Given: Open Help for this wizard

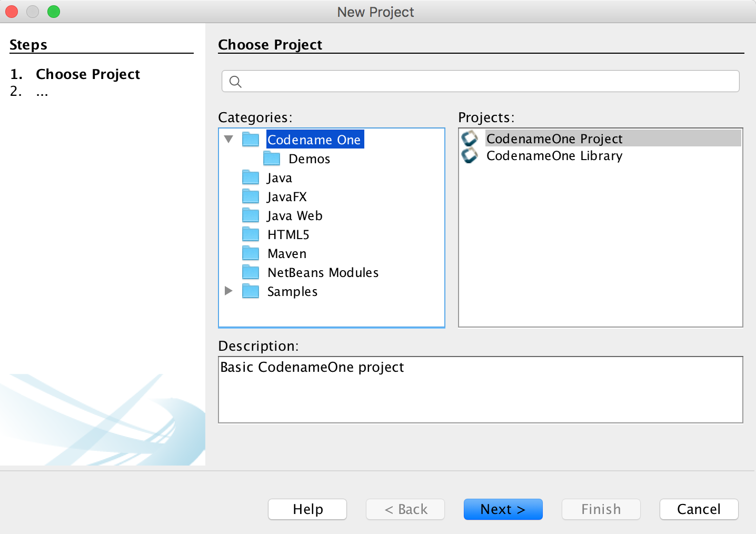Looking at the screenshot, I should [307, 509].
